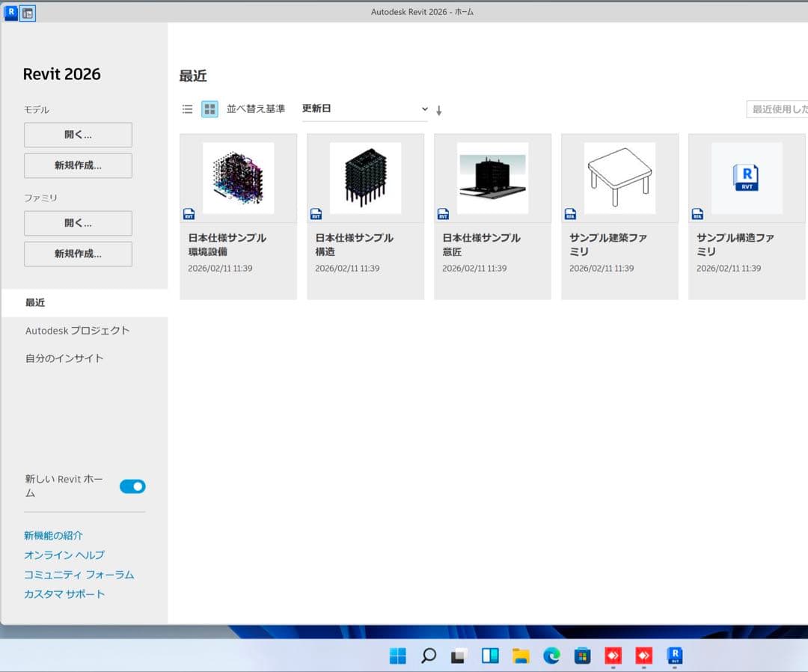Disable the 新しい Revit ホーム toggle
The width and height of the screenshot is (808, 672).
point(132,486)
